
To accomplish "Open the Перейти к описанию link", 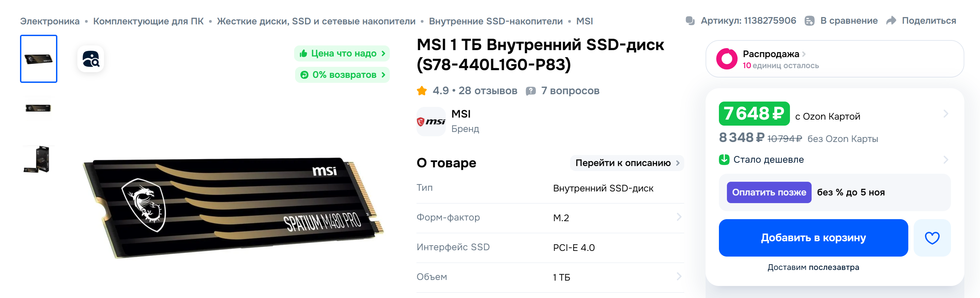I will click(627, 163).
